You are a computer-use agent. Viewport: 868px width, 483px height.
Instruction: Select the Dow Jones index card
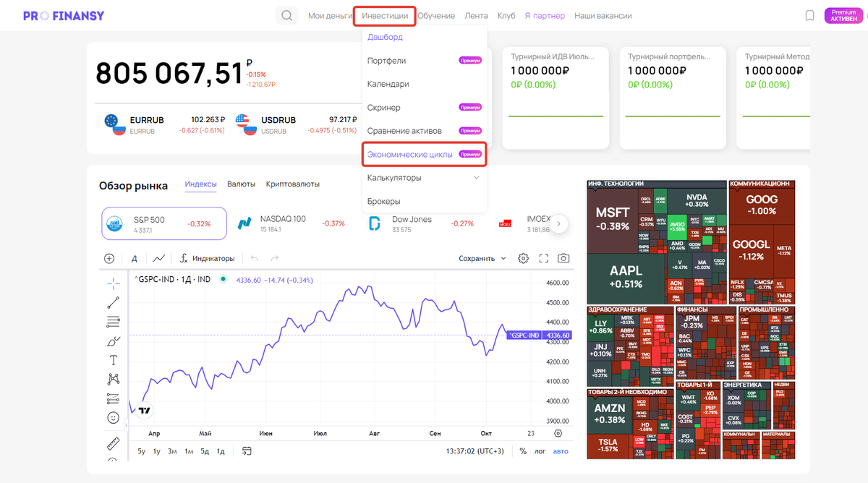[422, 223]
